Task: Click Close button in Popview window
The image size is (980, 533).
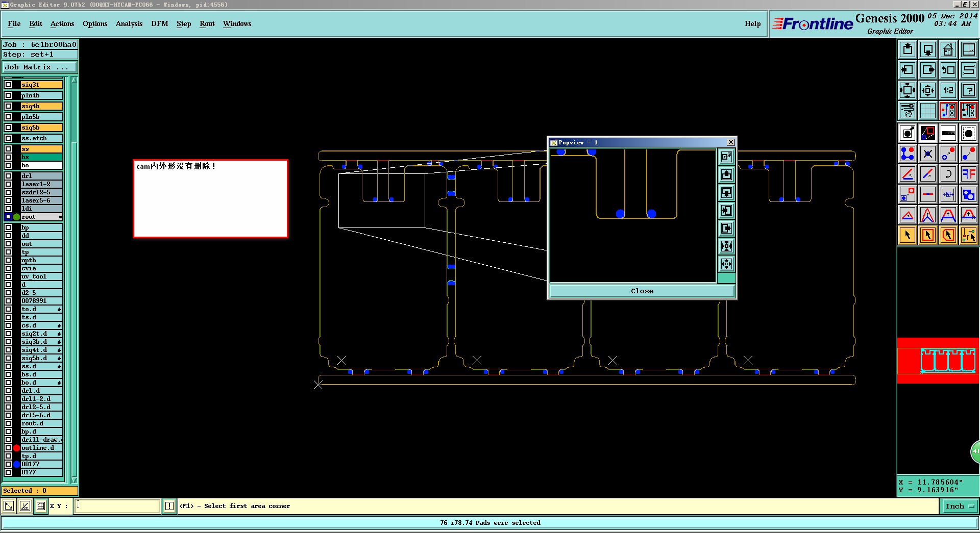Action: point(642,291)
